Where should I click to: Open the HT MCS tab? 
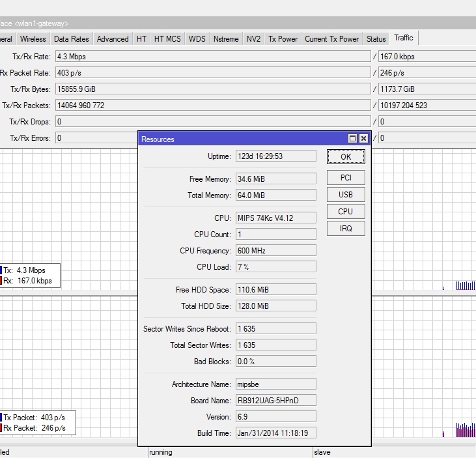pos(167,39)
